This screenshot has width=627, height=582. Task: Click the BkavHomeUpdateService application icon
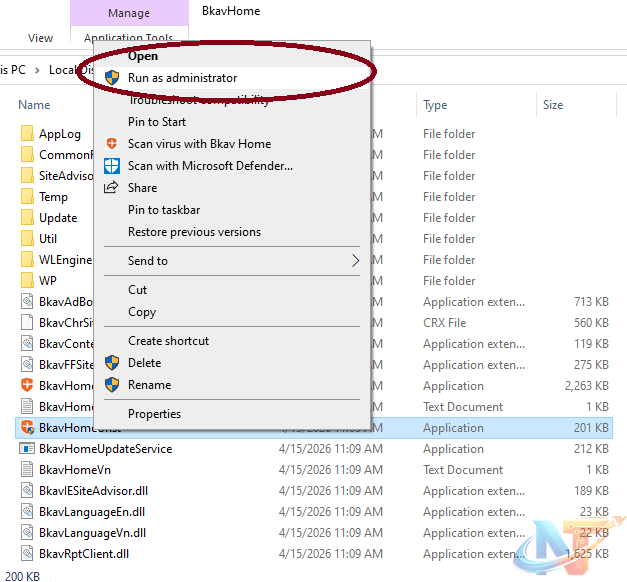click(27, 448)
